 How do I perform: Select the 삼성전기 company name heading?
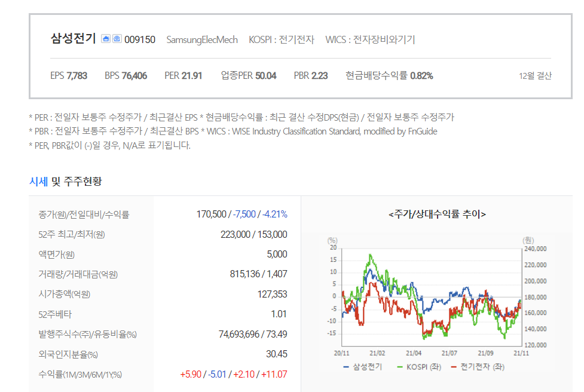(73, 38)
